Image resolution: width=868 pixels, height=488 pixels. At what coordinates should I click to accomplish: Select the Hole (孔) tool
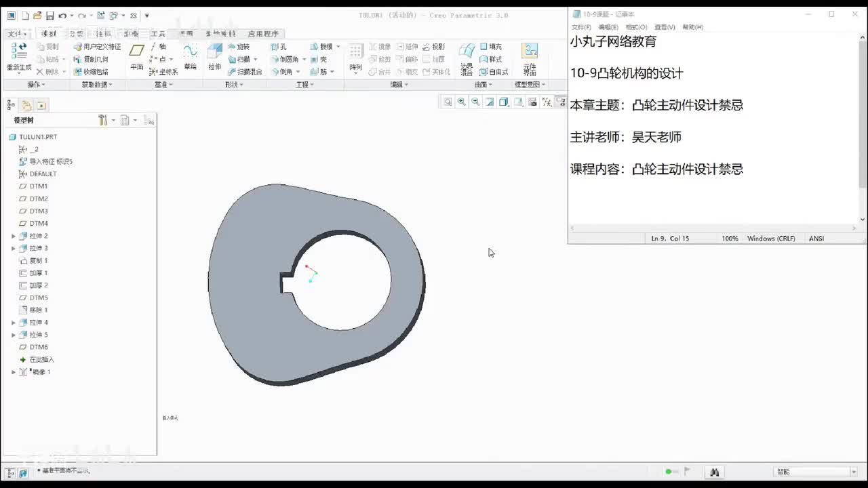(x=279, y=47)
